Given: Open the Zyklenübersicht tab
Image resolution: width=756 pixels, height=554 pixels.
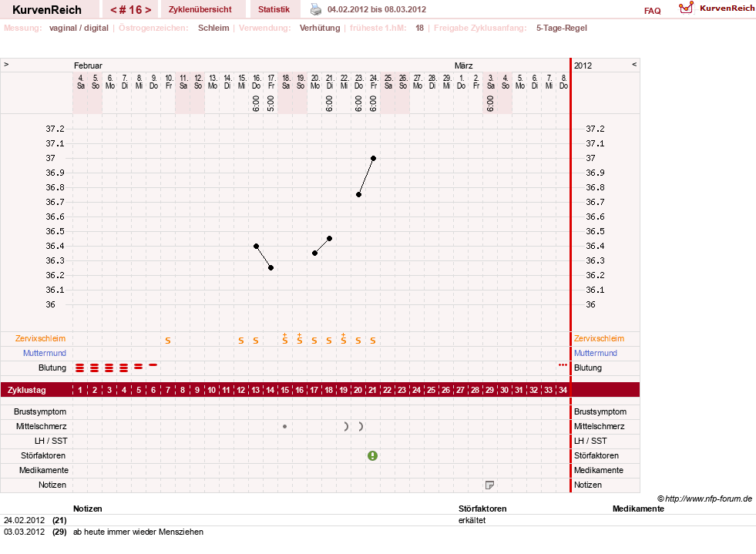Looking at the screenshot, I should click(x=200, y=9).
